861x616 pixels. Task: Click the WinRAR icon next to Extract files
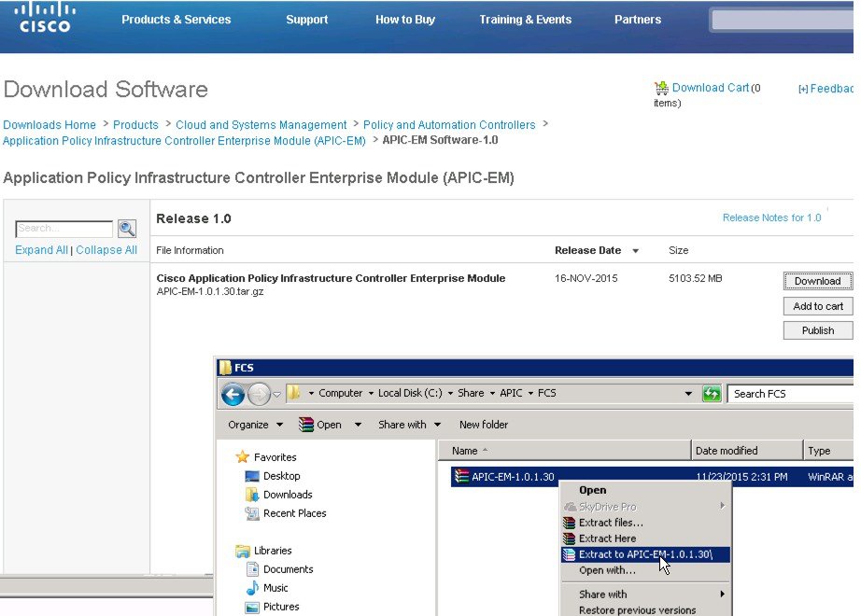[570, 523]
